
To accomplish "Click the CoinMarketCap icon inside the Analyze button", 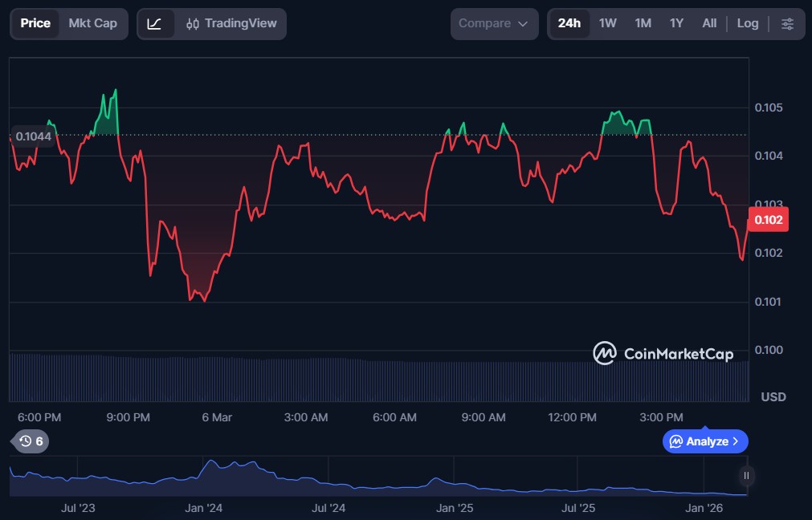I will point(677,441).
